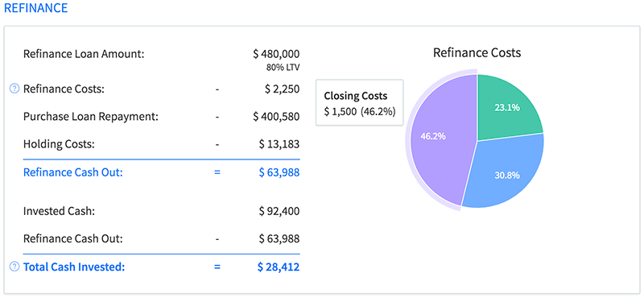Click the $ 28,412 total cash invested value
The width and height of the screenshot is (644, 298).
click(279, 267)
